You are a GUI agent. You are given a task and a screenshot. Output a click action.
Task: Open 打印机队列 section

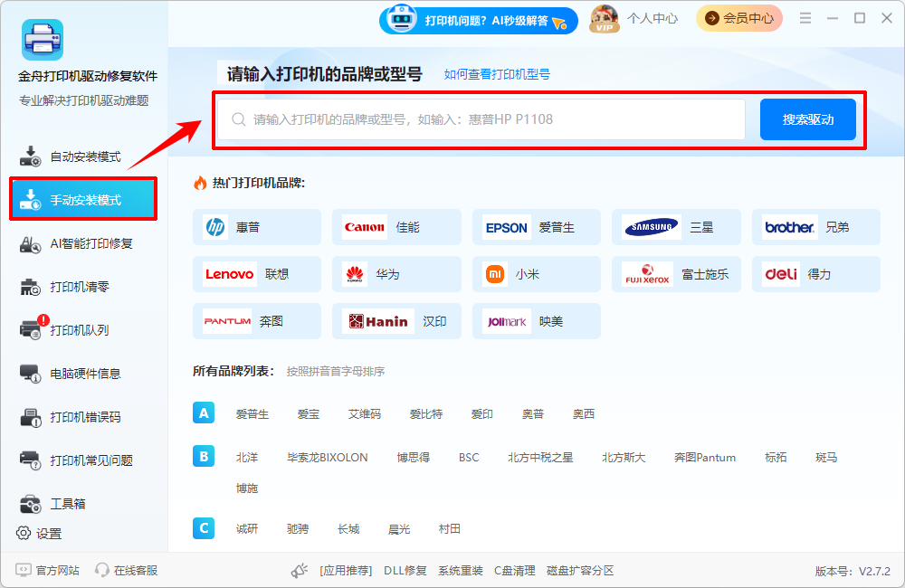tap(83, 330)
